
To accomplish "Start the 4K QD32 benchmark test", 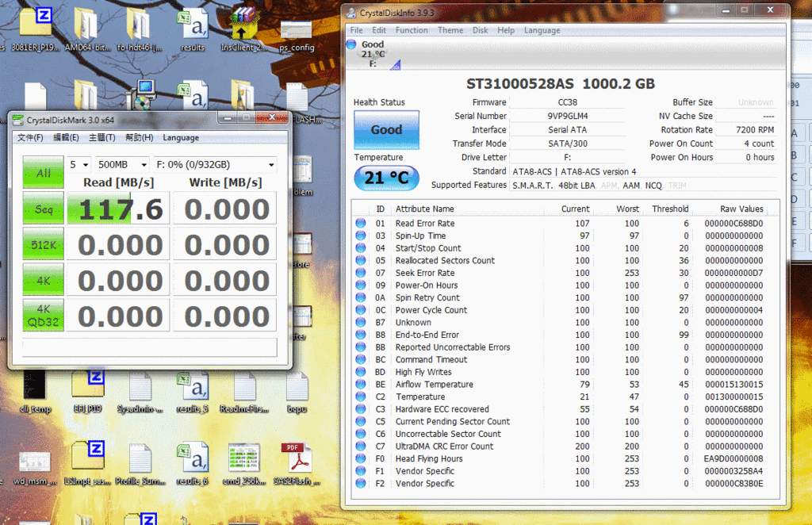I will 43,316.
